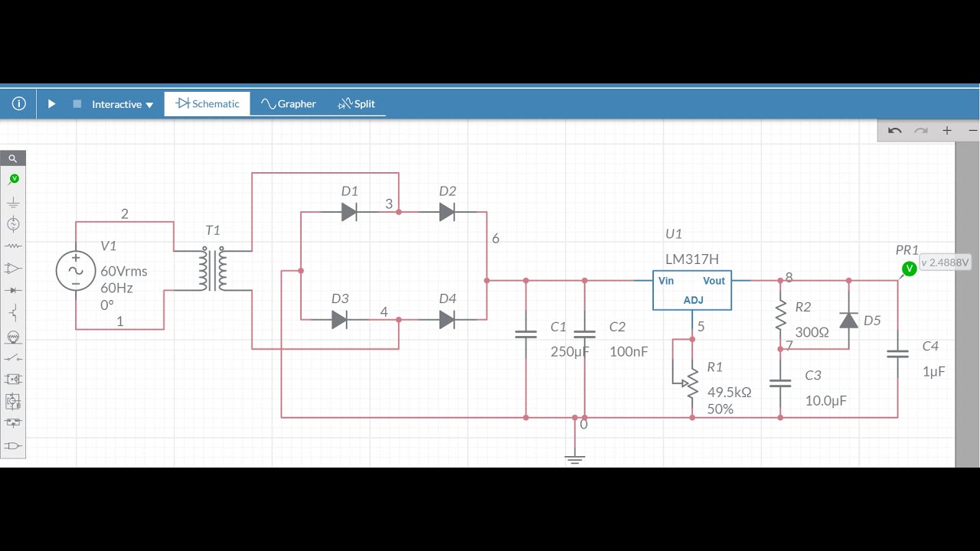Open the diodes component group

13,291
